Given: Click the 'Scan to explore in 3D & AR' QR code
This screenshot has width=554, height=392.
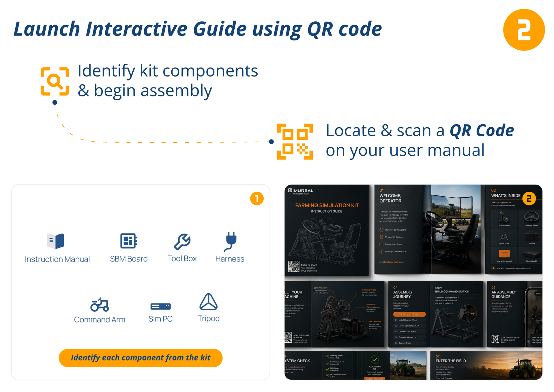Looking at the screenshot, I should click(288, 337).
